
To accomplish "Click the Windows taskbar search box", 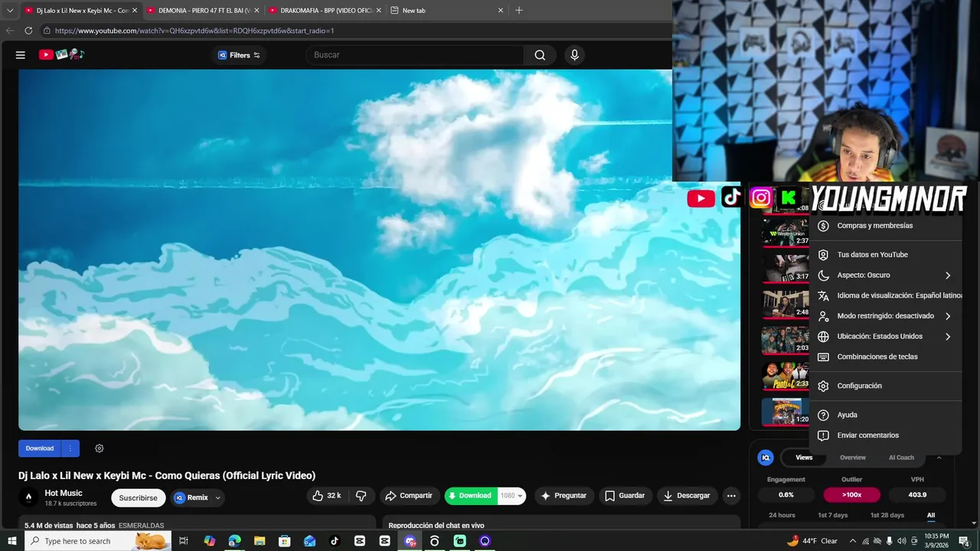I will click(x=98, y=541).
